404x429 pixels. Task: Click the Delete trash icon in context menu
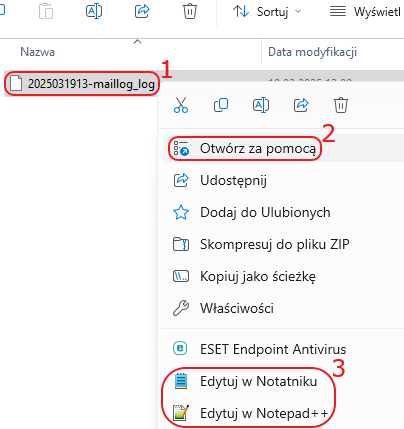pos(341,105)
